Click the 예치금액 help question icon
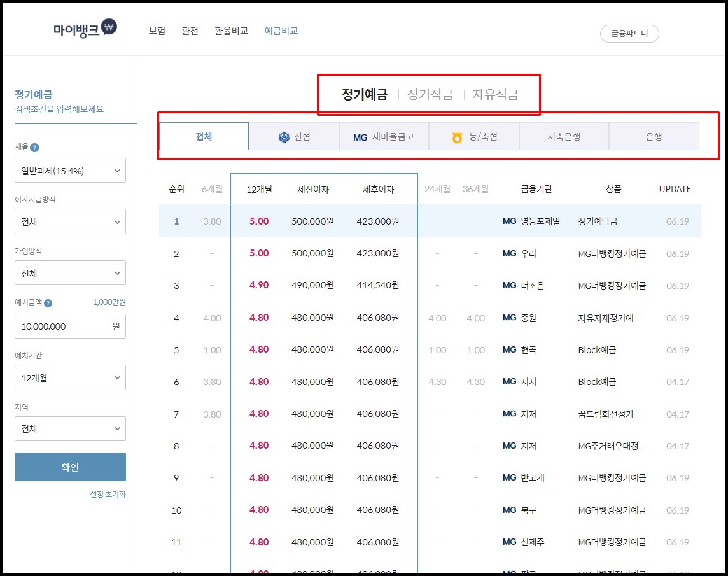The image size is (728, 576). [x=48, y=303]
